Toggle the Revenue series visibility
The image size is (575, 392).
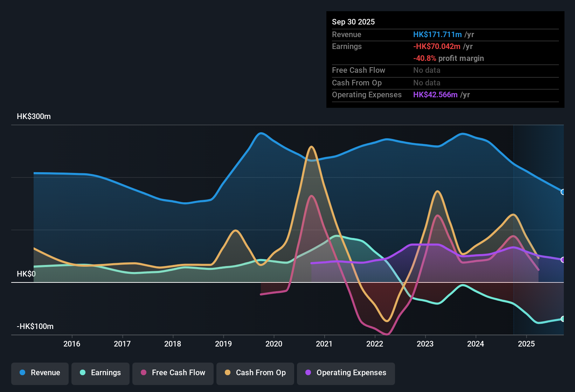(40, 373)
